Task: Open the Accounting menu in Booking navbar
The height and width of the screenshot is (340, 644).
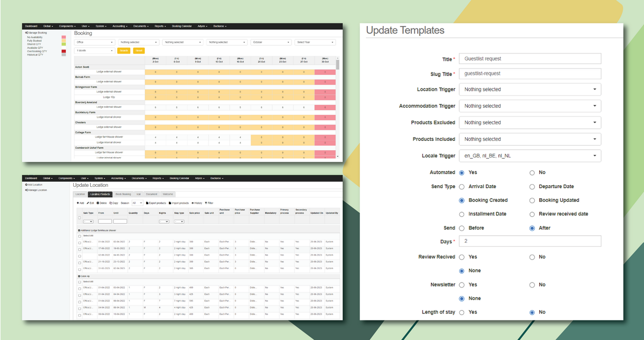Action: (x=119, y=25)
